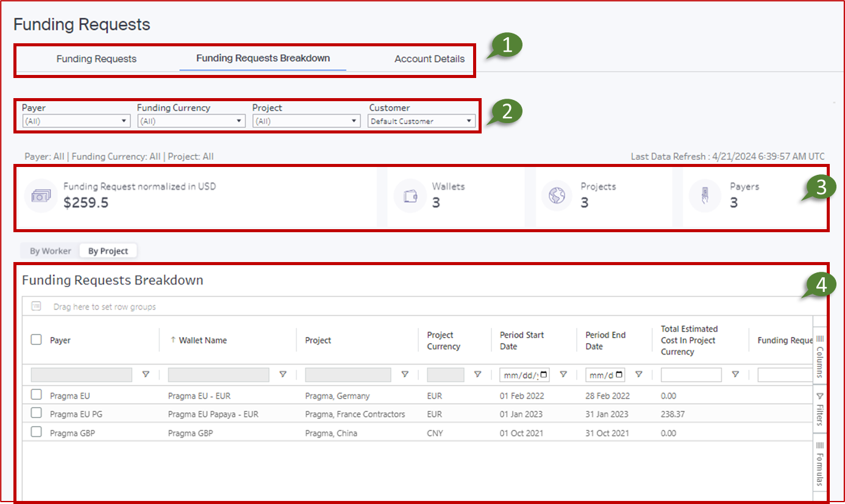Click the row groups icon
845x504 pixels.
coord(37,307)
